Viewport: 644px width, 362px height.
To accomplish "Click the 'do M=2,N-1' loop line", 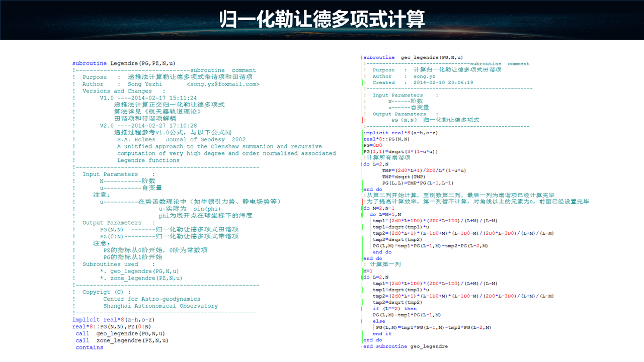I will click(379, 208).
